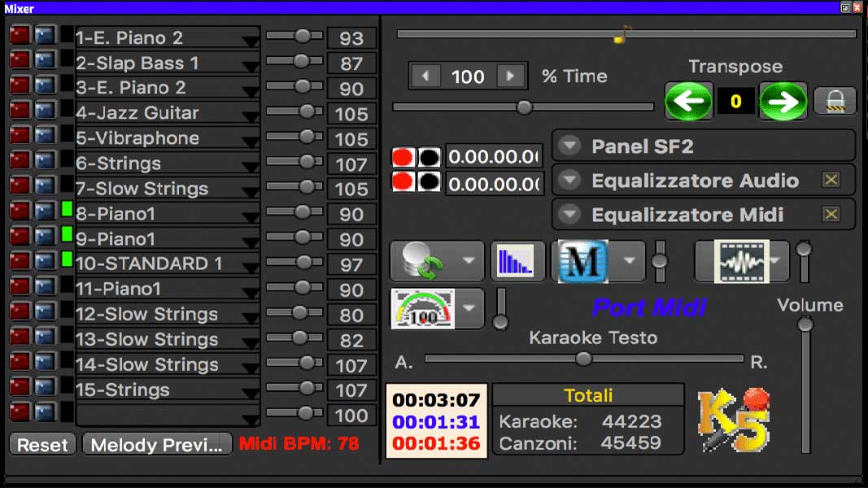
Task: Mute channel 1 E. Piano 2
Action: coord(18,34)
